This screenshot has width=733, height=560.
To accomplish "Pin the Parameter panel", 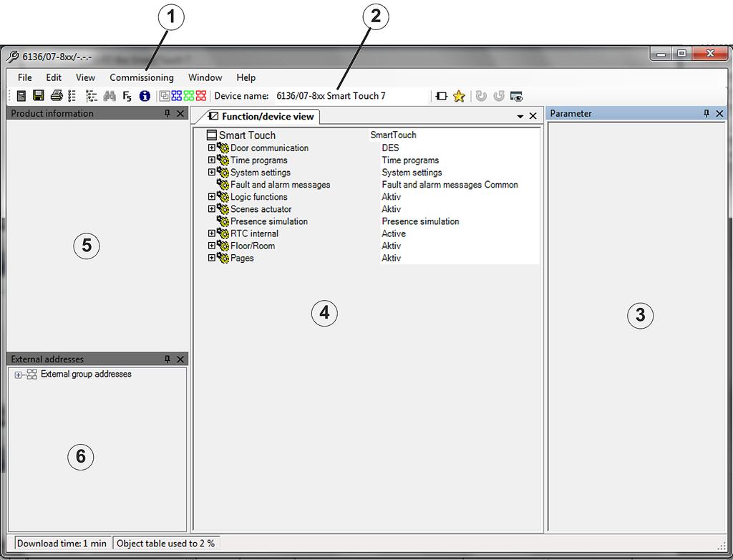I will 707,113.
